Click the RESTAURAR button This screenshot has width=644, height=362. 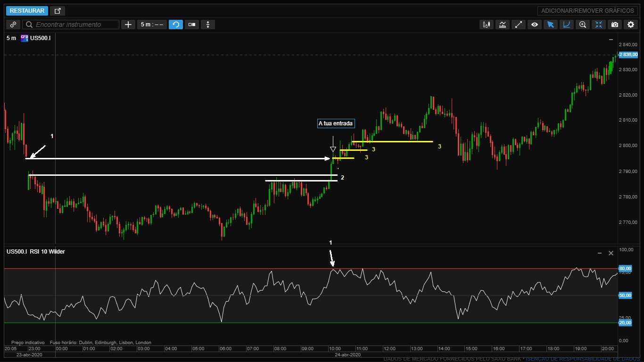click(27, 11)
